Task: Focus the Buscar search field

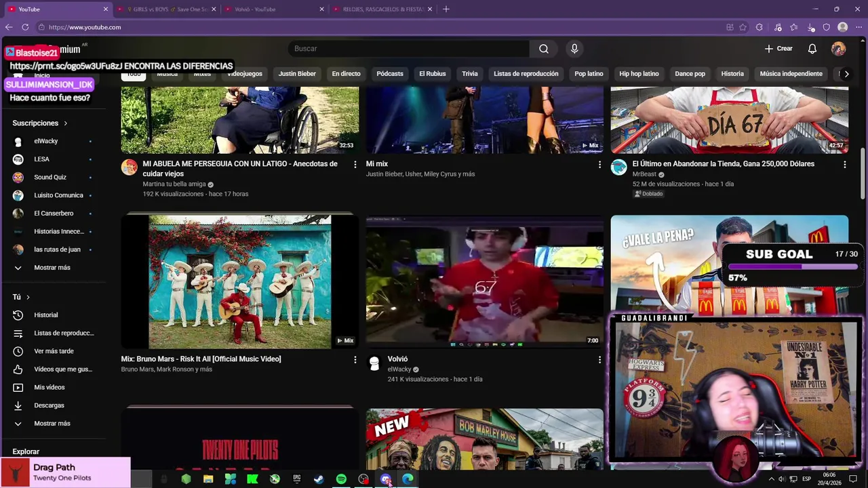Action: pos(409,49)
